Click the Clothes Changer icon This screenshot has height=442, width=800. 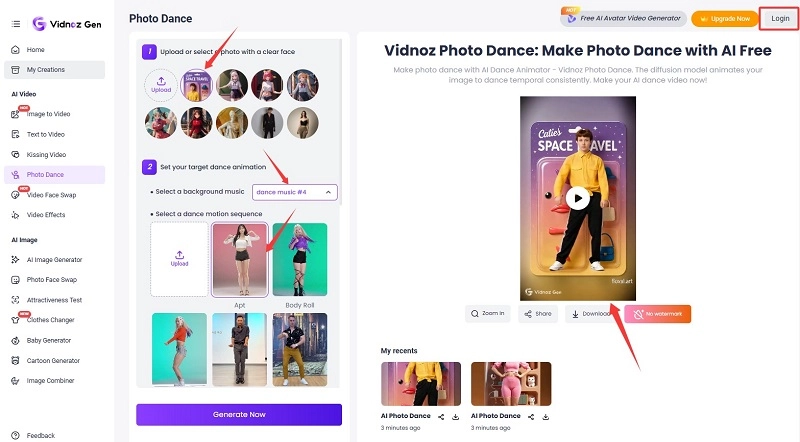(x=15, y=320)
